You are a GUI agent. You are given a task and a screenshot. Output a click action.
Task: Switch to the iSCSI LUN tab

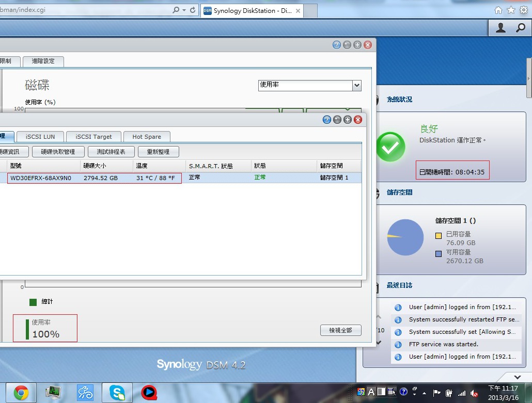tap(40, 137)
